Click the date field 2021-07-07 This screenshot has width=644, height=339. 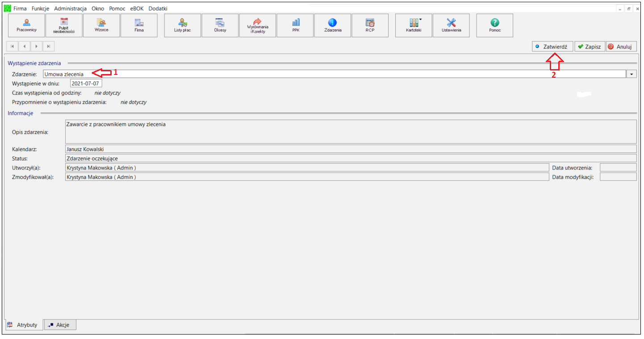pyautogui.click(x=86, y=83)
